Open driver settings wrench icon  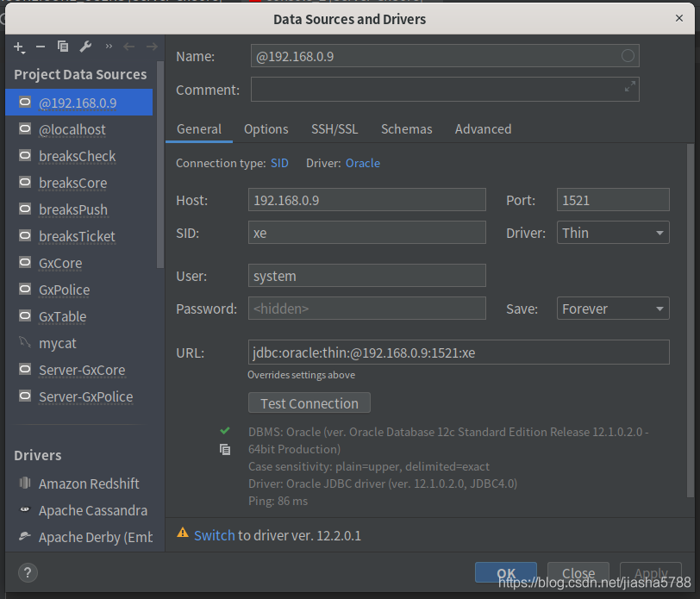tap(85, 47)
